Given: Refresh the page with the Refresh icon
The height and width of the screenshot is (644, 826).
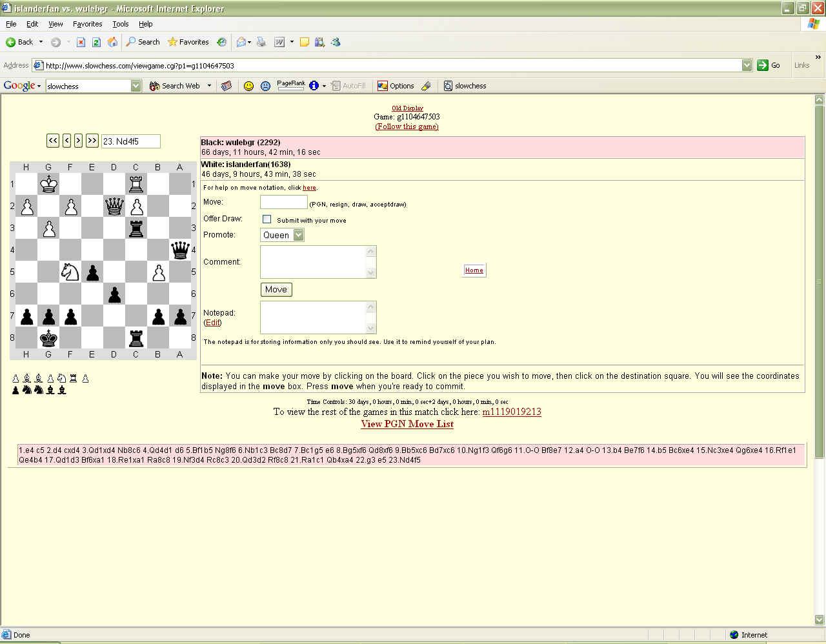Looking at the screenshot, I should click(96, 42).
